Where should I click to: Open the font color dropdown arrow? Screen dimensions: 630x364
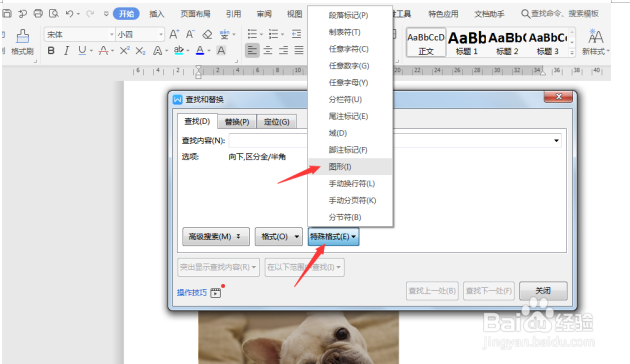[x=209, y=51]
